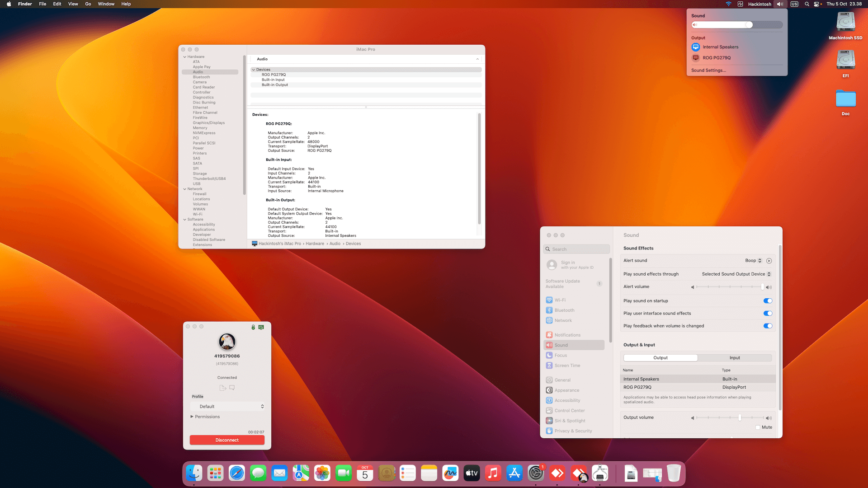The width and height of the screenshot is (868, 488).
Task: Toggle Play user interface sound effects
Action: (x=768, y=314)
